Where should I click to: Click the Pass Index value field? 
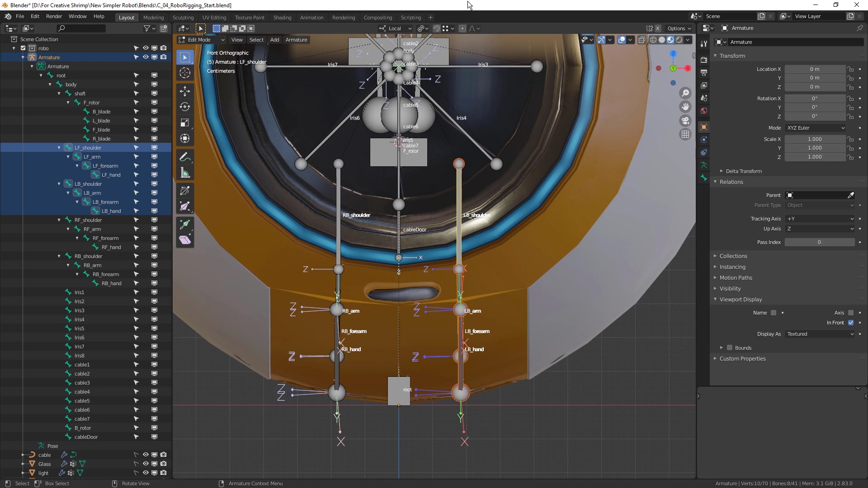pyautogui.click(x=819, y=242)
